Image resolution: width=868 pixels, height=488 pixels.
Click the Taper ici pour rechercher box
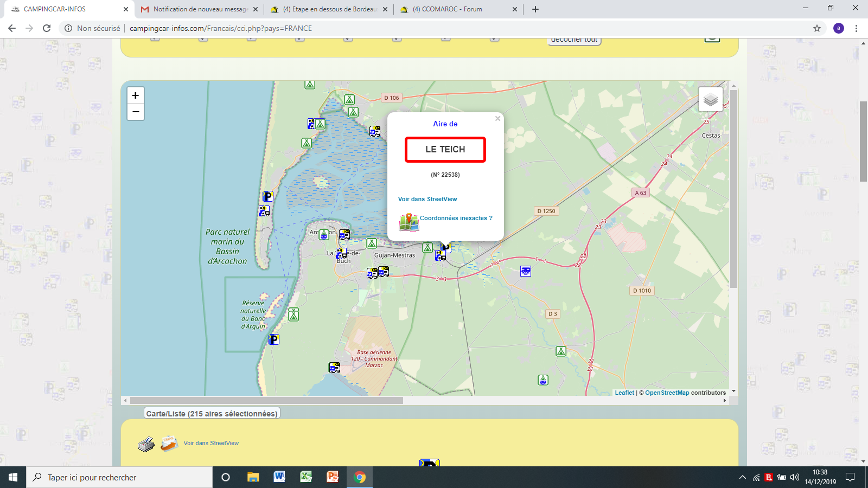coord(119,477)
